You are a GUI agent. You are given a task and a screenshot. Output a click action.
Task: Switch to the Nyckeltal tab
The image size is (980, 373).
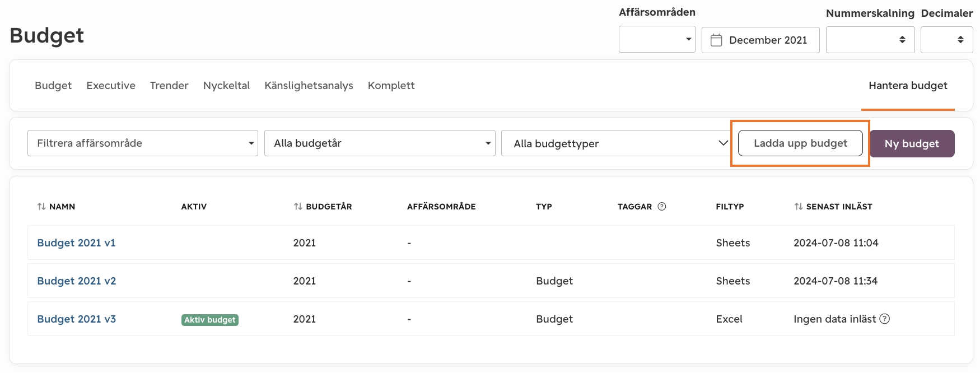(x=226, y=86)
